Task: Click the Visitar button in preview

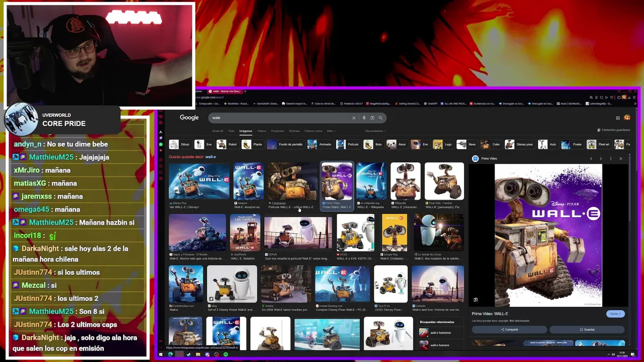Action: 615,314
